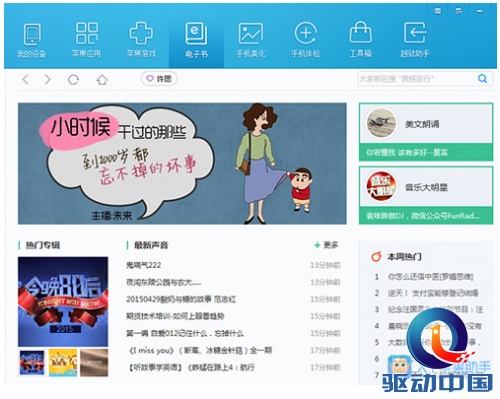Click the 最新声音 section heading
This screenshot has height=399, width=500.
151,245
